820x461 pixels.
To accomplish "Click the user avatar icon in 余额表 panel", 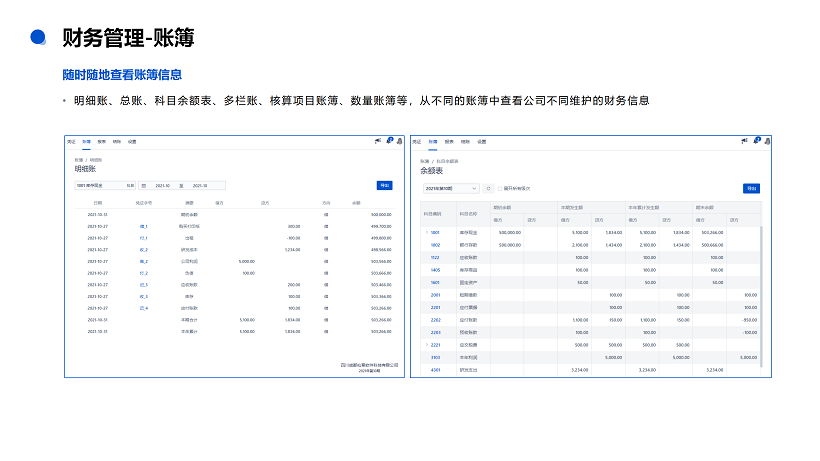I will pos(767,141).
